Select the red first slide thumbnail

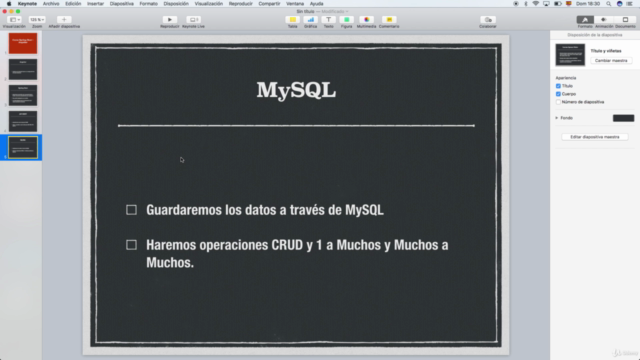click(23, 43)
